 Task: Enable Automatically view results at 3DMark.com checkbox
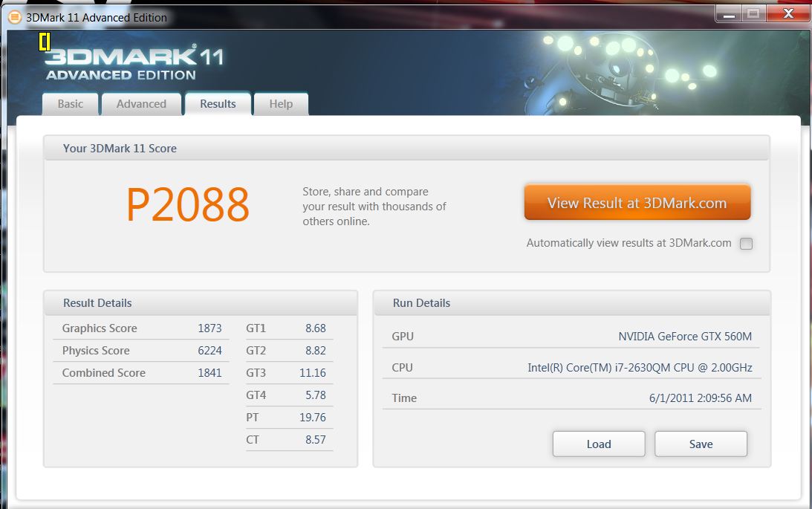coord(746,244)
